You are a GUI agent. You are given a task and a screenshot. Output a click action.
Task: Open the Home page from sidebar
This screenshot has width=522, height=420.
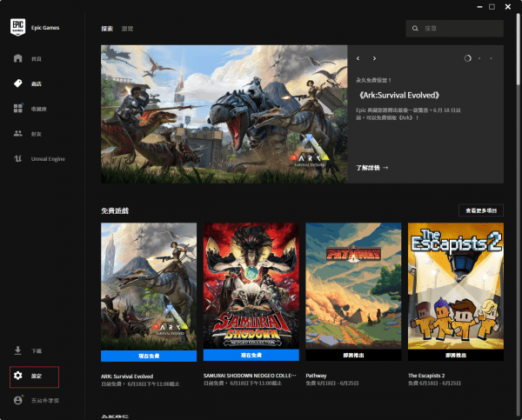(x=18, y=58)
